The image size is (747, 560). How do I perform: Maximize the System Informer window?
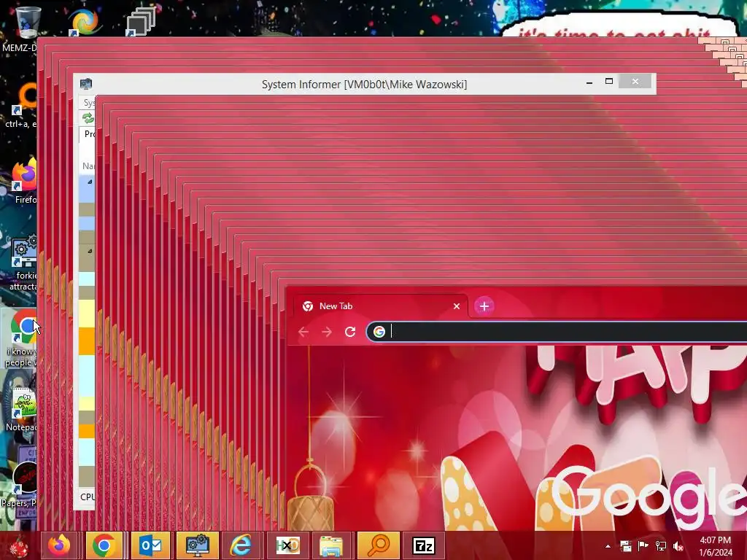[609, 82]
